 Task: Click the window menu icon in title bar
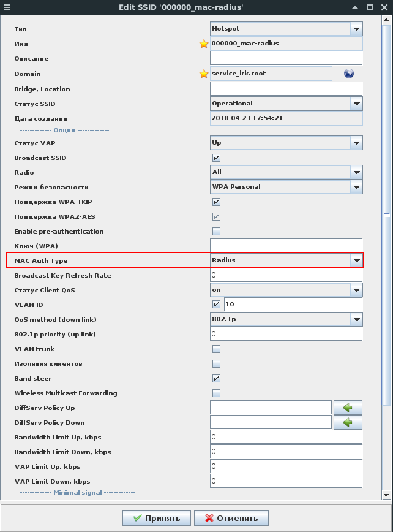pyautogui.click(x=7, y=7)
